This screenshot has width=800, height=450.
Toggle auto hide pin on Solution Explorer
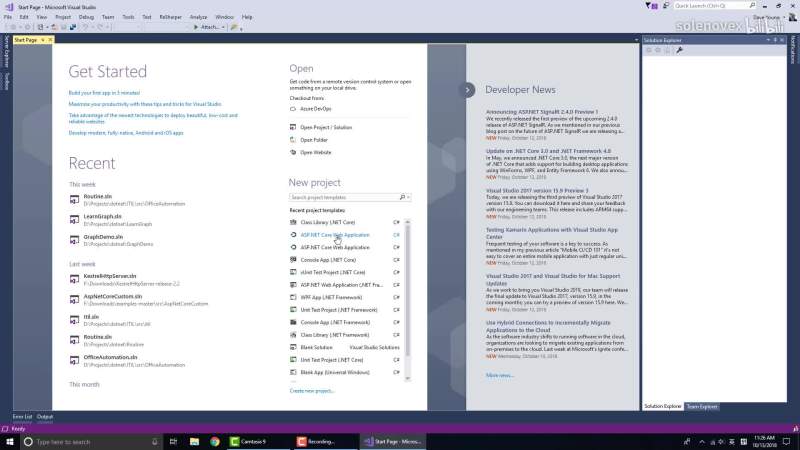click(x=775, y=40)
